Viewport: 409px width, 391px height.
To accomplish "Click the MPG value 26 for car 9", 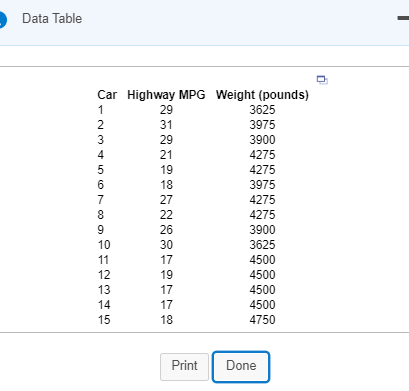I will coord(166,230).
